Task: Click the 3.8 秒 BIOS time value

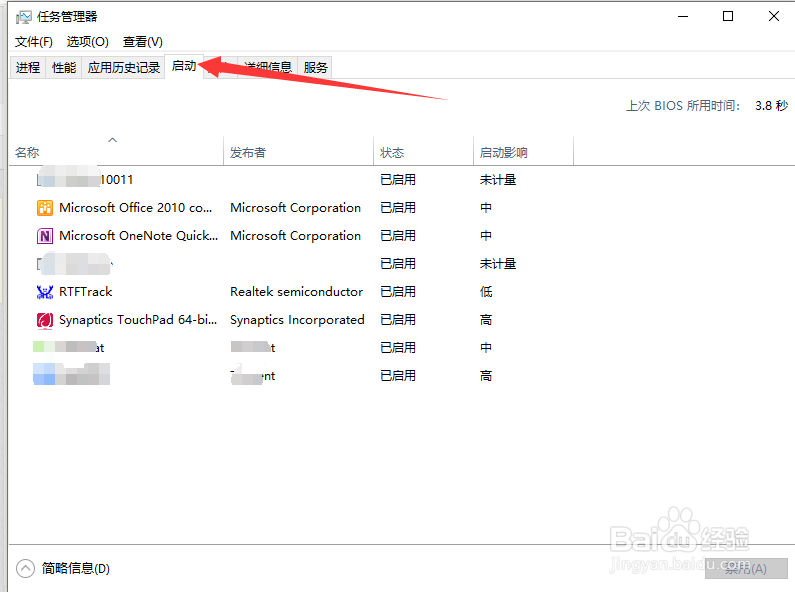Action: (x=771, y=105)
